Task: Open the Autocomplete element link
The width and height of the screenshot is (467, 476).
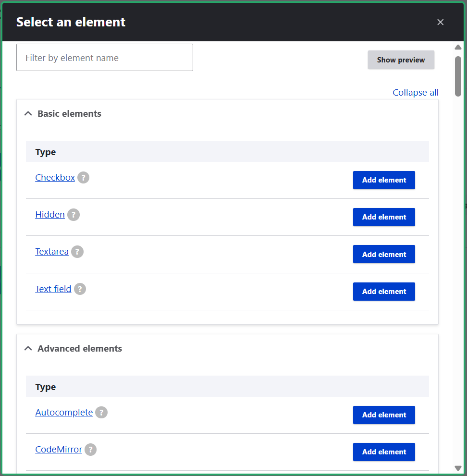Action: click(x=64, y=413)
